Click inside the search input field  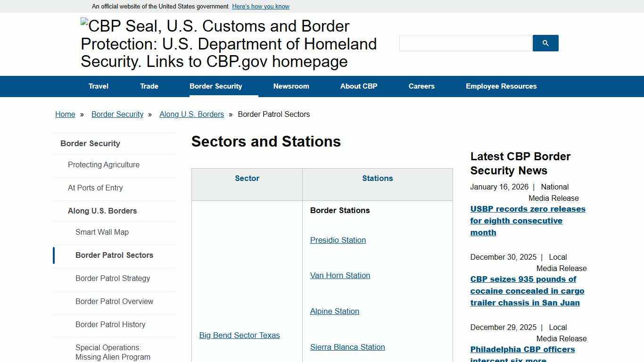[465, 43]
